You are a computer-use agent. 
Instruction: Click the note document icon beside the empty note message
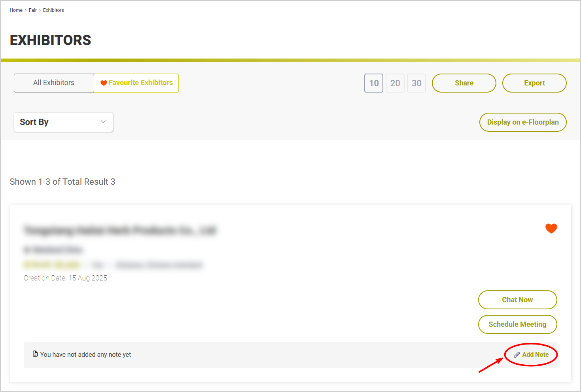[35, 354]
